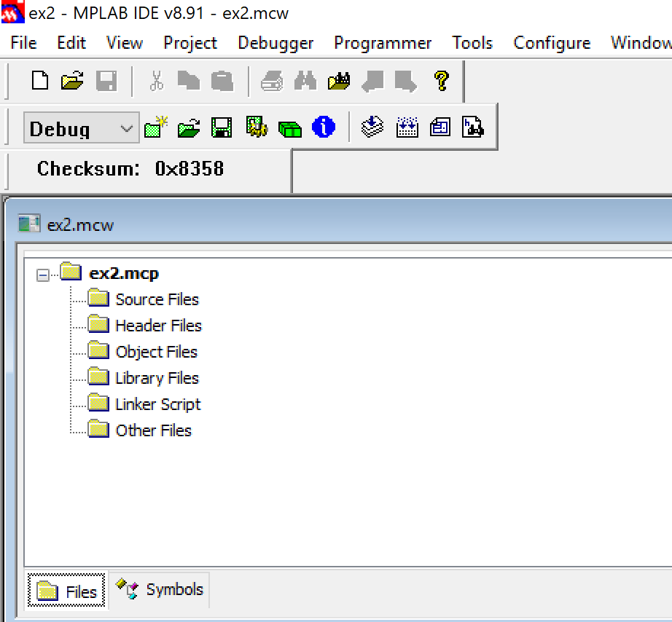Click the New Project icon
The width and height of the screenshot is (672, 622).
click(156, 127)
